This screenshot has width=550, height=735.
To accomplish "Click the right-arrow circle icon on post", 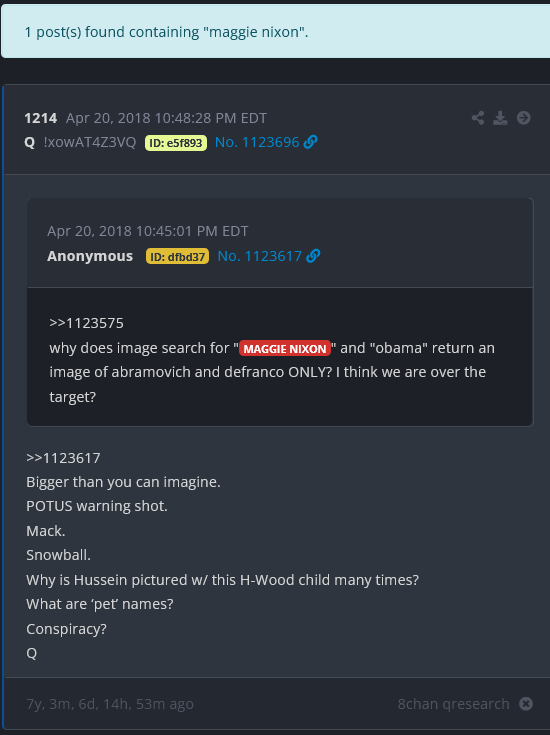I will (x=524, y=118).
